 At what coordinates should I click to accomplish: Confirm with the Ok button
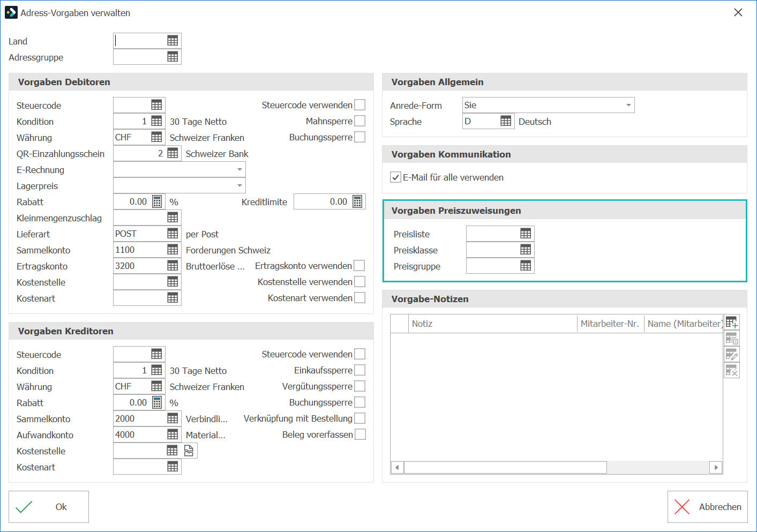click(x=49, y=507)
